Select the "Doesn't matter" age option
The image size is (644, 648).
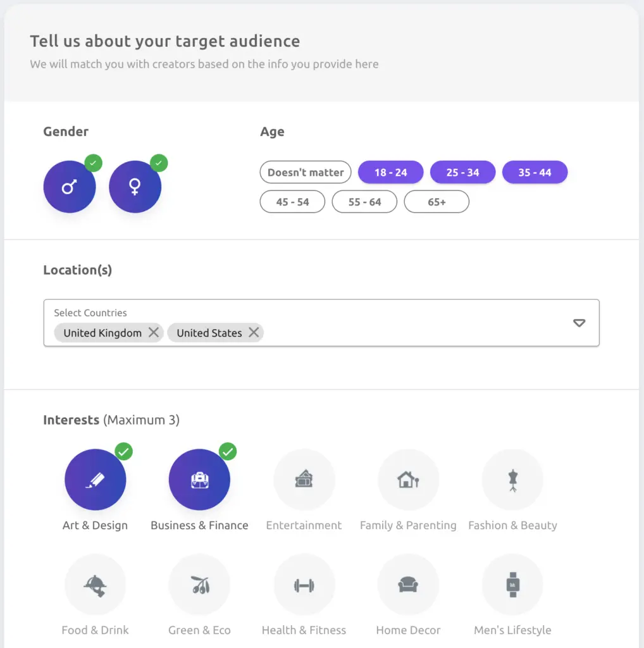(306, 172)
